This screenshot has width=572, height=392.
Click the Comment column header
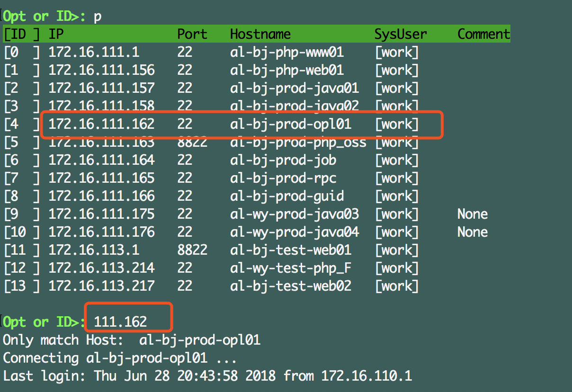pyautogui.click(x=483, y=34)
